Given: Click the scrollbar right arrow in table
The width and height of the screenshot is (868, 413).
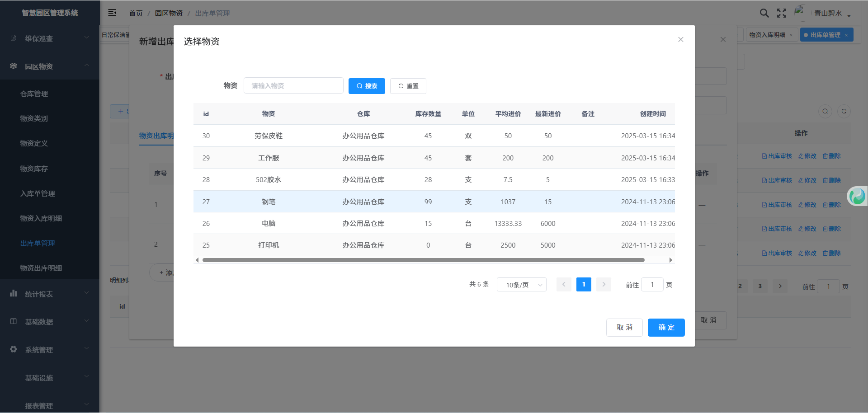Looking at the screenshot, I should point(671,260).
